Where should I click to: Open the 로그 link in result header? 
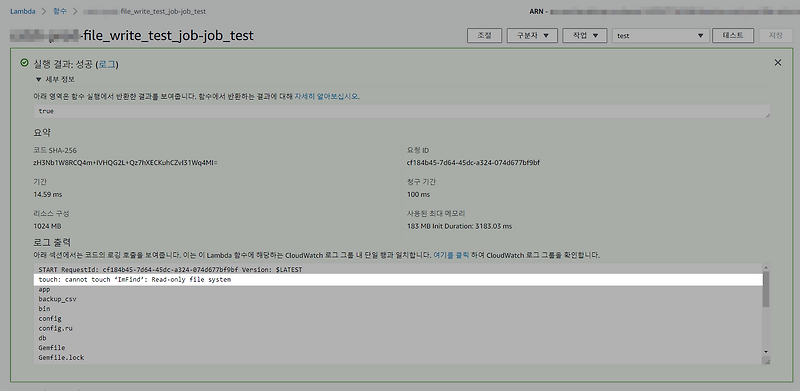[x=107, y=64]
